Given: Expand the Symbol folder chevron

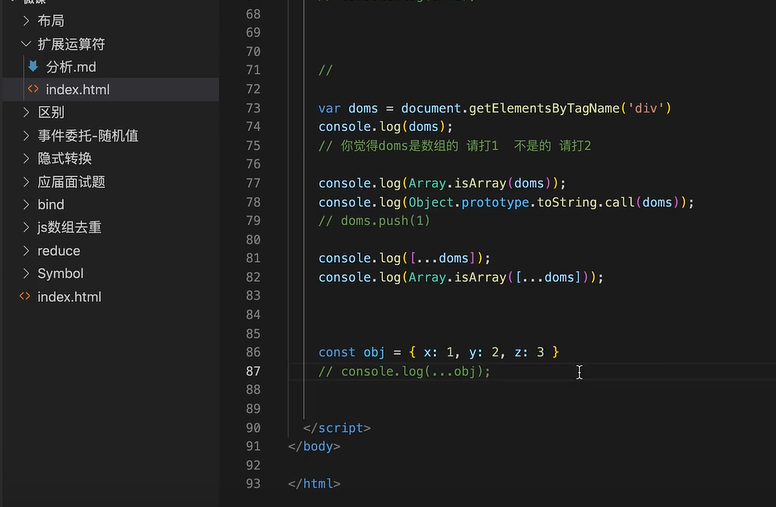Looking at the screenshot, I should [x=26, y=273].
